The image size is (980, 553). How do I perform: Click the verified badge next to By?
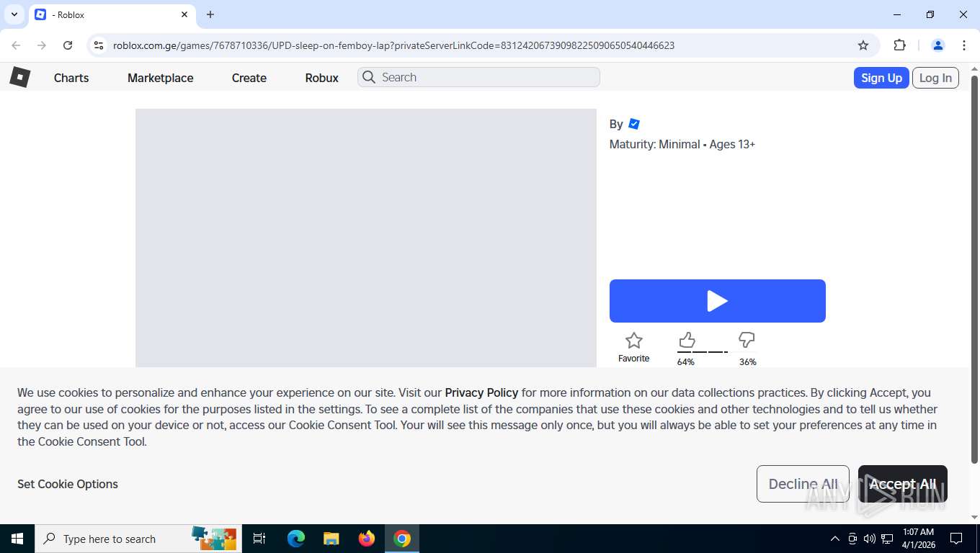(634, 124)
